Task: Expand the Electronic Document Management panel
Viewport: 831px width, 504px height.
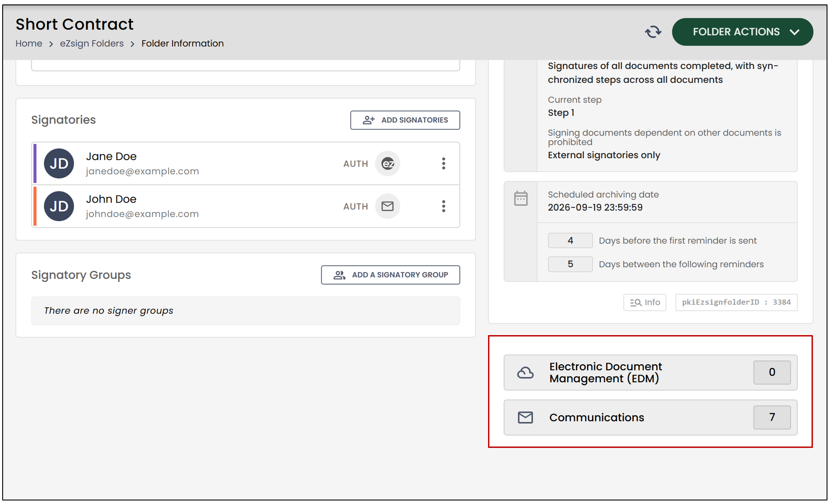Action: 650,372
